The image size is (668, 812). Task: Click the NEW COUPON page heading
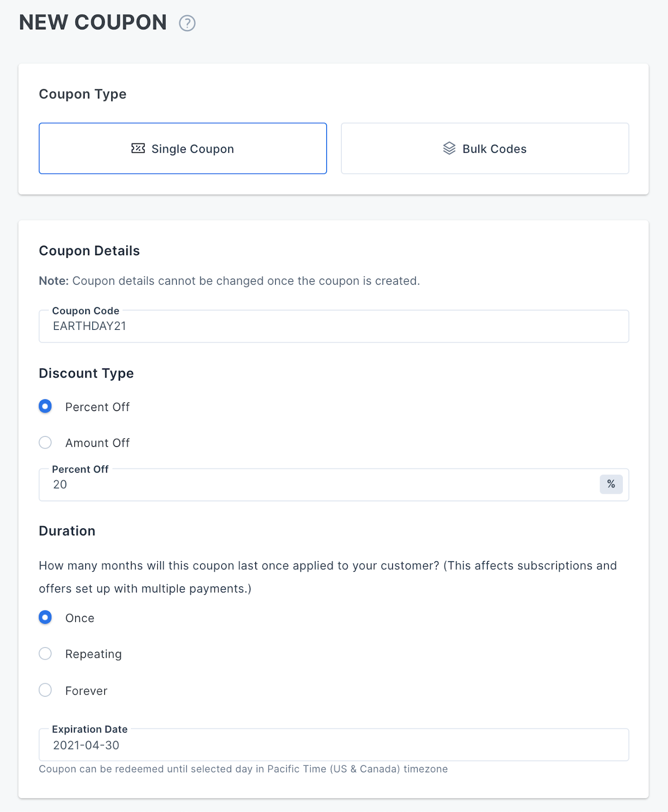(93, 22)
